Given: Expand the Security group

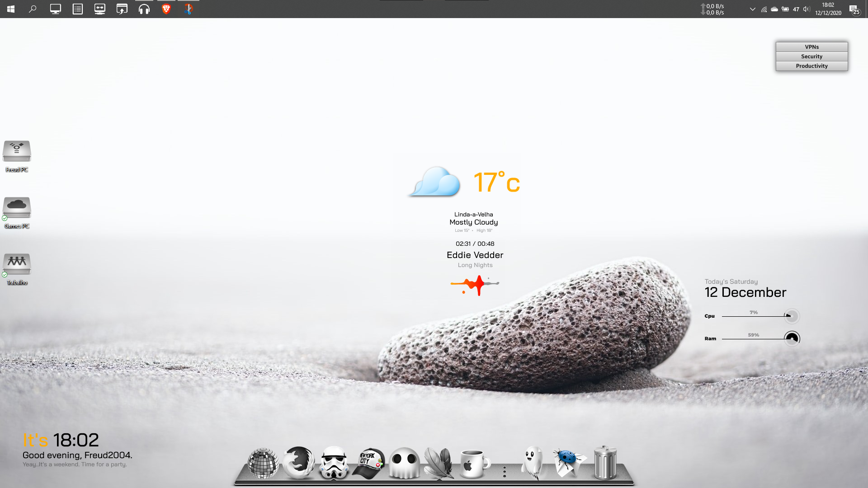Looking at the screenshot, I should (811, 56).
